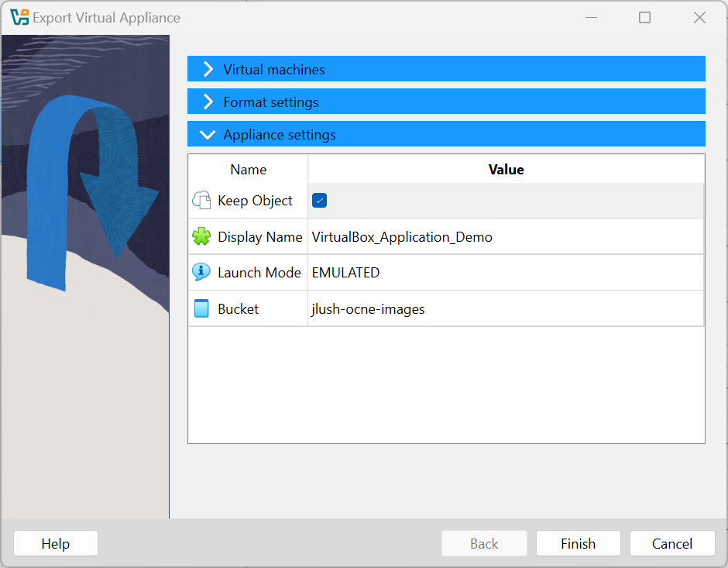The height and width of the screenshot is (568, 728).
Task: Click the Launch Mode label
Action: coord(259,273)
